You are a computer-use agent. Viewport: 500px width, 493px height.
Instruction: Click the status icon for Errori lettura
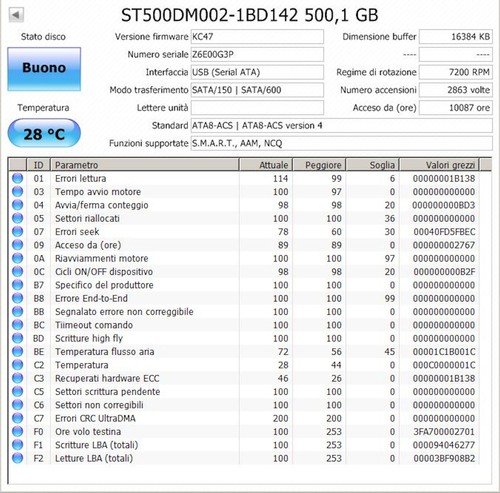(17, 178)
